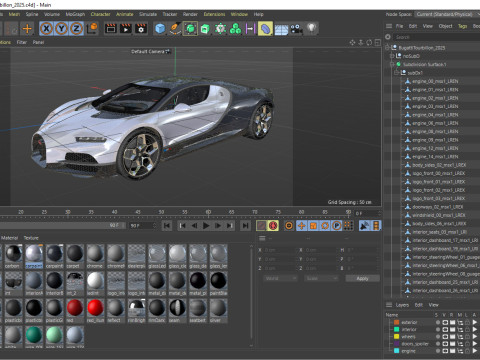Viewport: 480px width, 360px height.
Task: Open the Extensions menu
Action: click(x=214, y=14)
